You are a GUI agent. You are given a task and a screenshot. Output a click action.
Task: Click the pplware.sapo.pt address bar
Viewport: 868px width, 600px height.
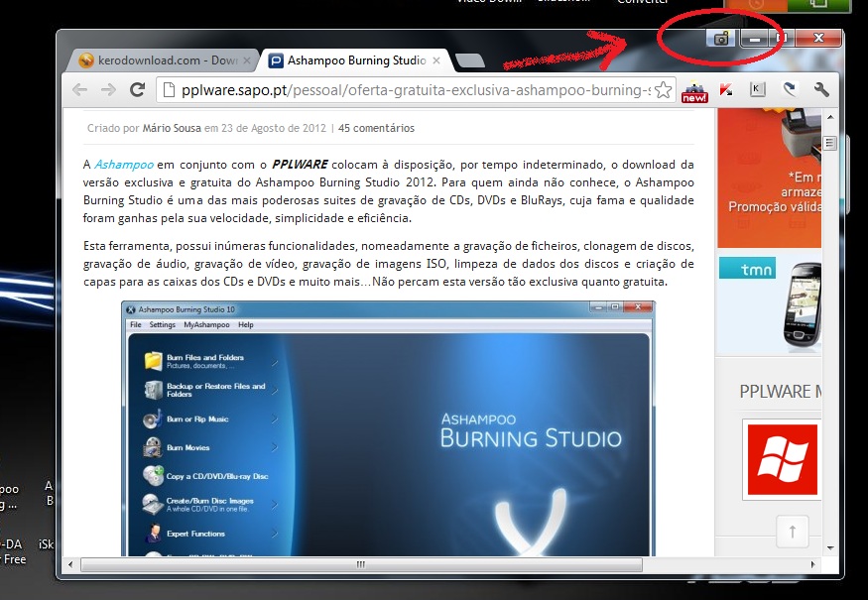pos(416,89)
